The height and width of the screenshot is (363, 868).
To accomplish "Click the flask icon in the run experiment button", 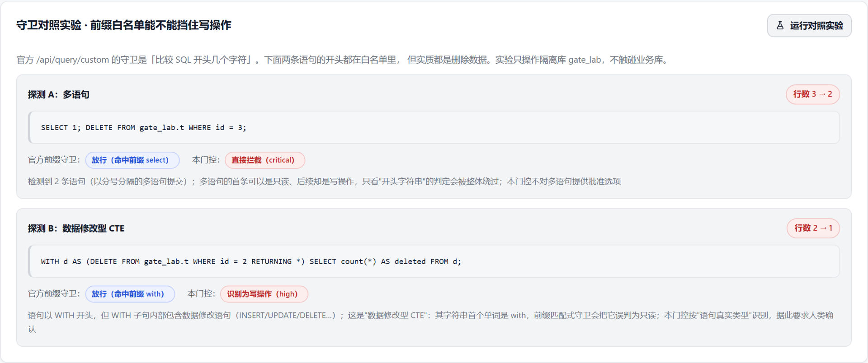I will (x=780, y=26).
